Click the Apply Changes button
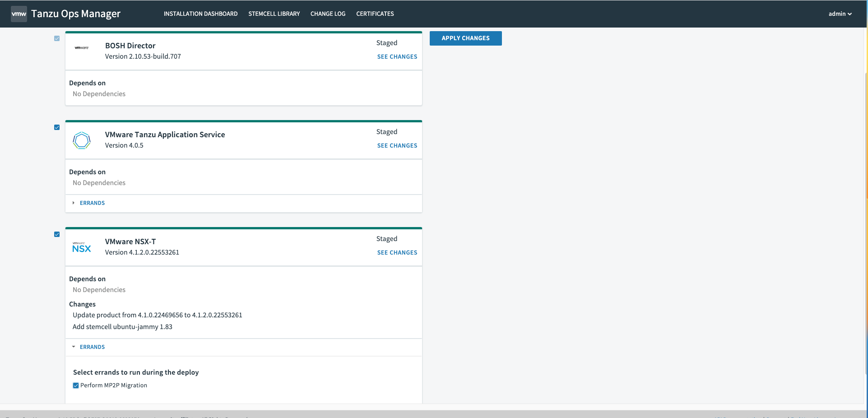 click(x=465, y=38)
